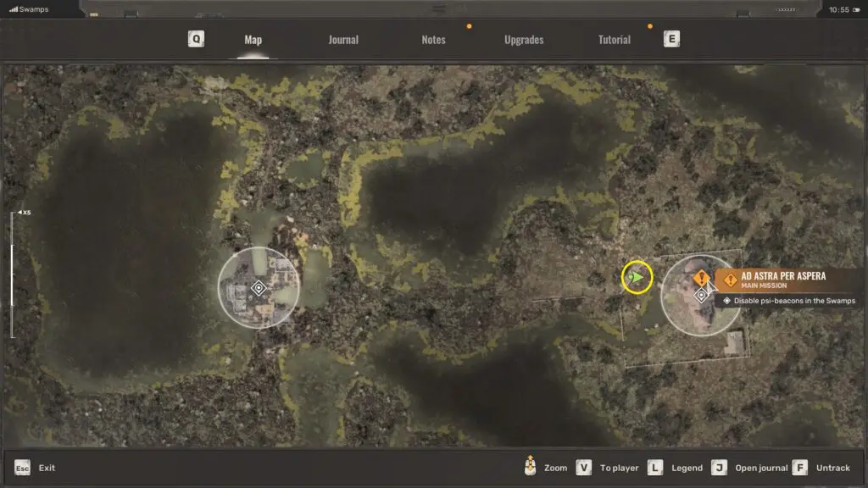
Task: Go to the Tutorial tab
Action: (615, 40)
